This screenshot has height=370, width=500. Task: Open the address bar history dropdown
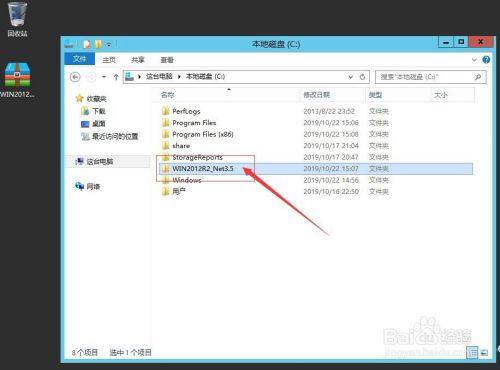pyautogui.click(x=351, y=77)
